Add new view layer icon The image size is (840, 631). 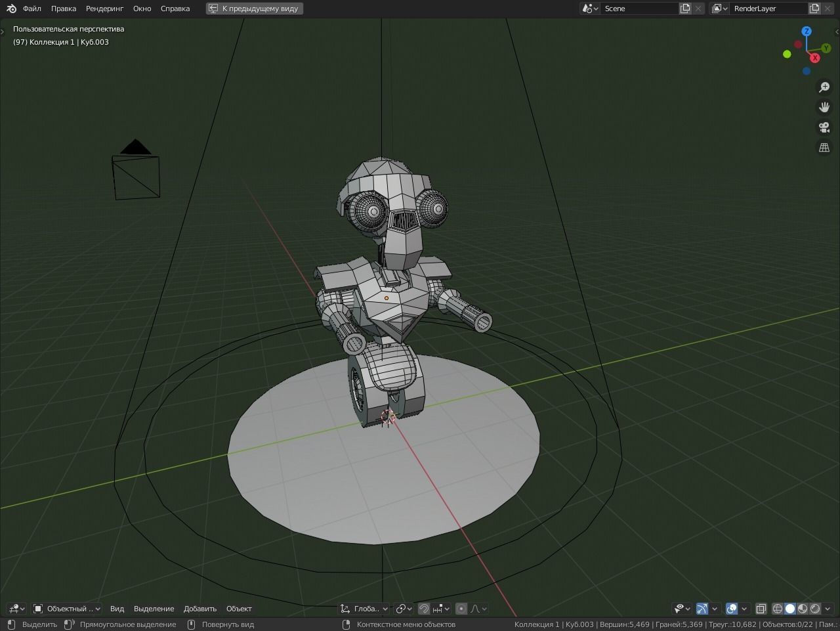[814, 9]
